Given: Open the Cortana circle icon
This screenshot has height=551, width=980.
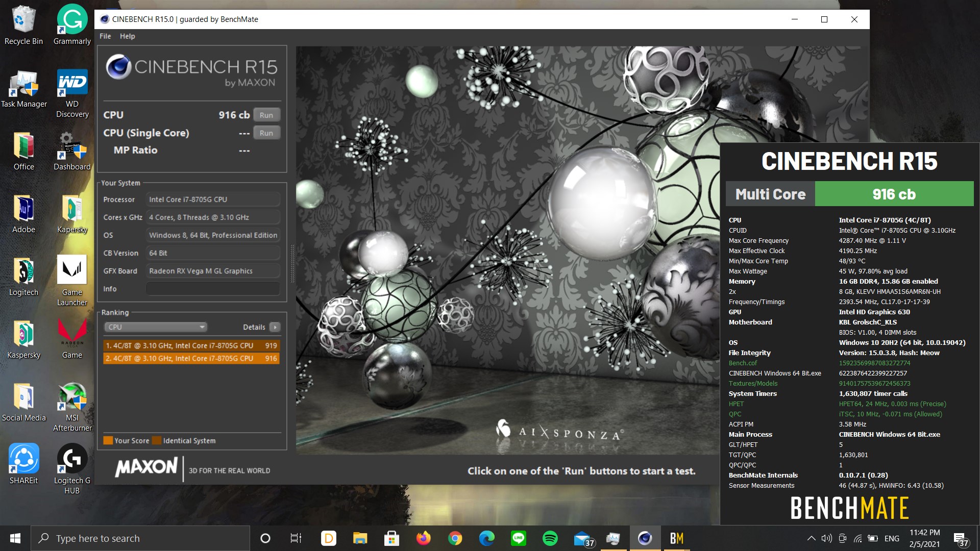Looking at the screenshot, I should point(265,538).
